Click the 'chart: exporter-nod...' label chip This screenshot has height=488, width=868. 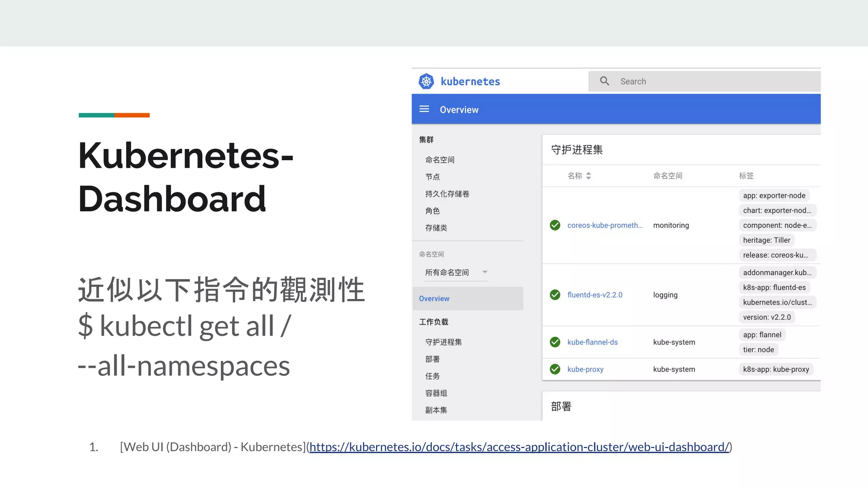tap(777, 210)
